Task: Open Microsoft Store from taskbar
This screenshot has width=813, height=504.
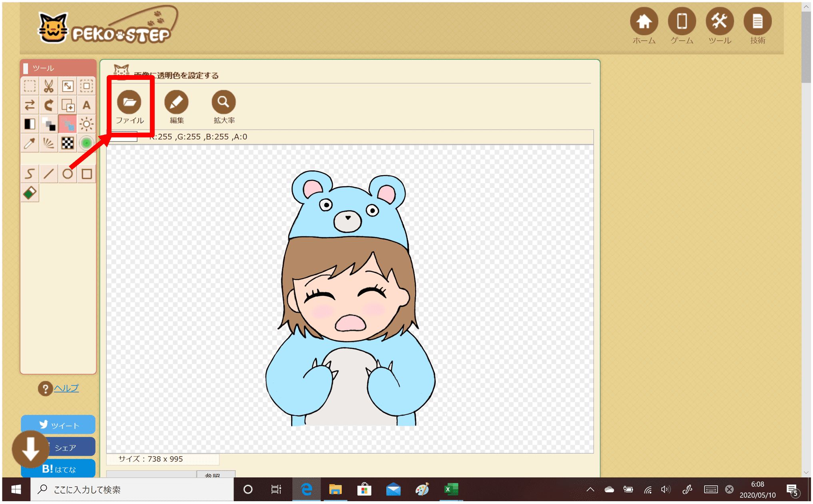Action: pos(364,489)
